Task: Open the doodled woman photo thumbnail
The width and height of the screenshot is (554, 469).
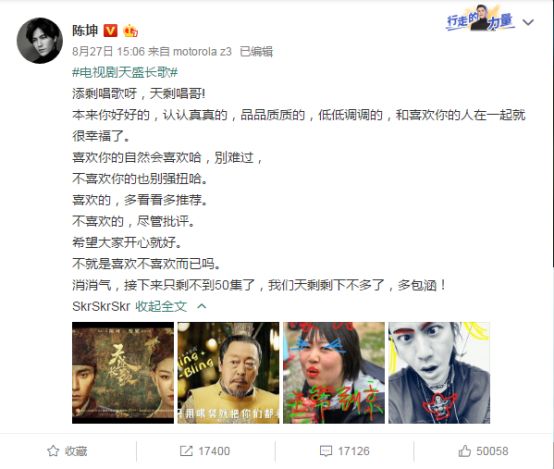Action: pyautogui.click(x=334, y=373)
